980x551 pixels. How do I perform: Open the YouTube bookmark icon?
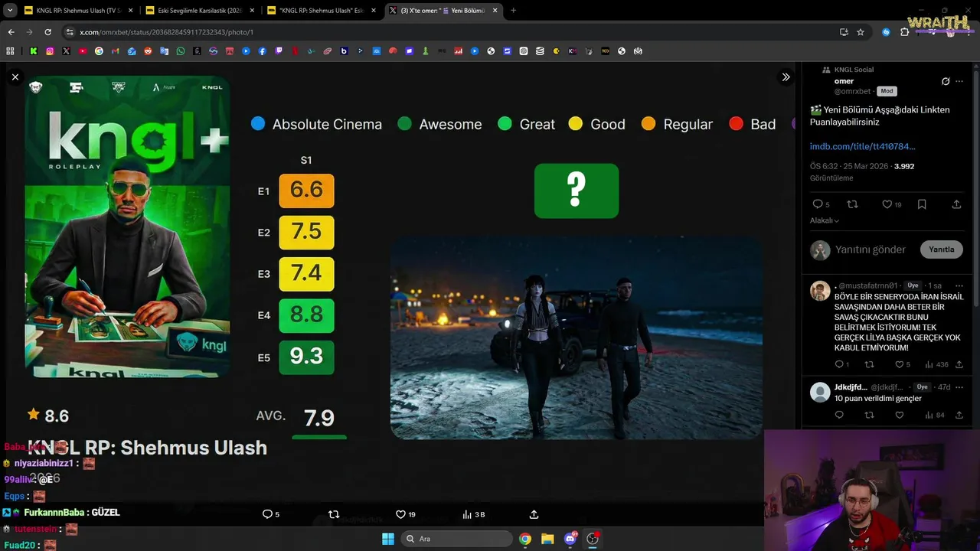click(x=83, y=51)
